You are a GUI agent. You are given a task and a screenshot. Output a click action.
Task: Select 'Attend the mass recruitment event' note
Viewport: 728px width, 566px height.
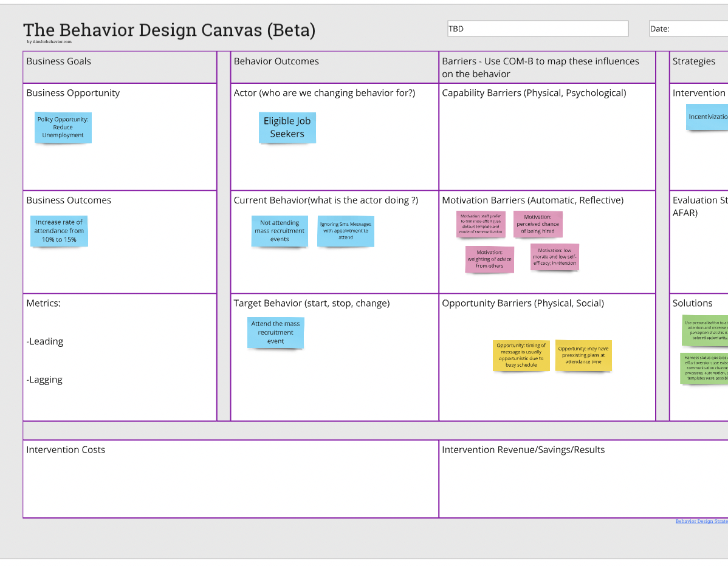tap(275, 333)
